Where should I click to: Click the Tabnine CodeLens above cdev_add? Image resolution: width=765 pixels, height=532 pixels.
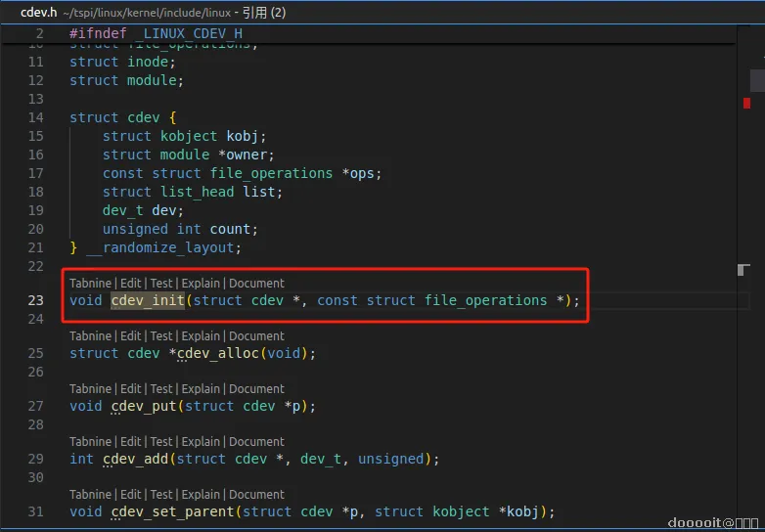coord(90,441)
